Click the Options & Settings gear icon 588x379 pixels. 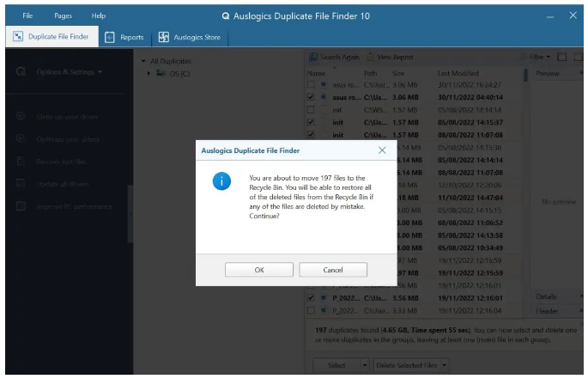point(21,71)
